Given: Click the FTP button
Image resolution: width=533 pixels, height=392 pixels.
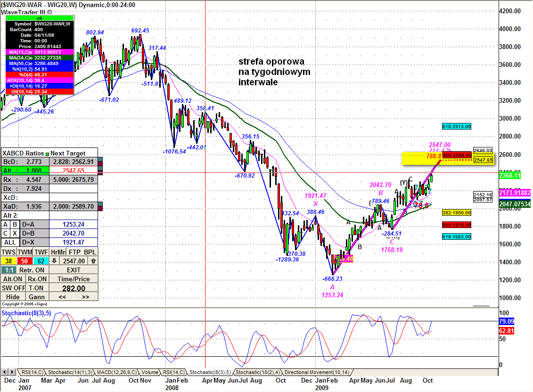Looking at the screenshot, I should tap(74, 252).
